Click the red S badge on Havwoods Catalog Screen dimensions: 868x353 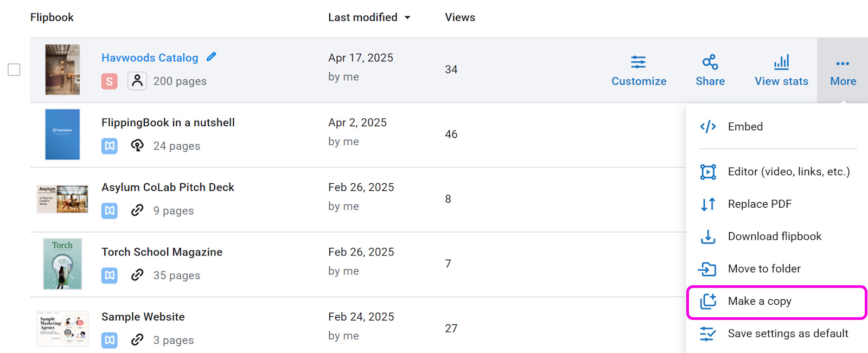click(110, 81)
